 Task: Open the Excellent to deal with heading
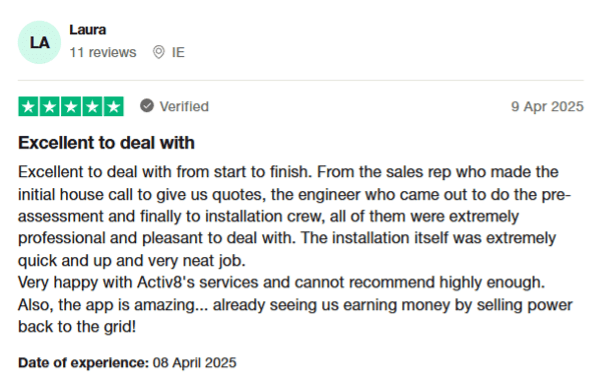coord(106,143)
